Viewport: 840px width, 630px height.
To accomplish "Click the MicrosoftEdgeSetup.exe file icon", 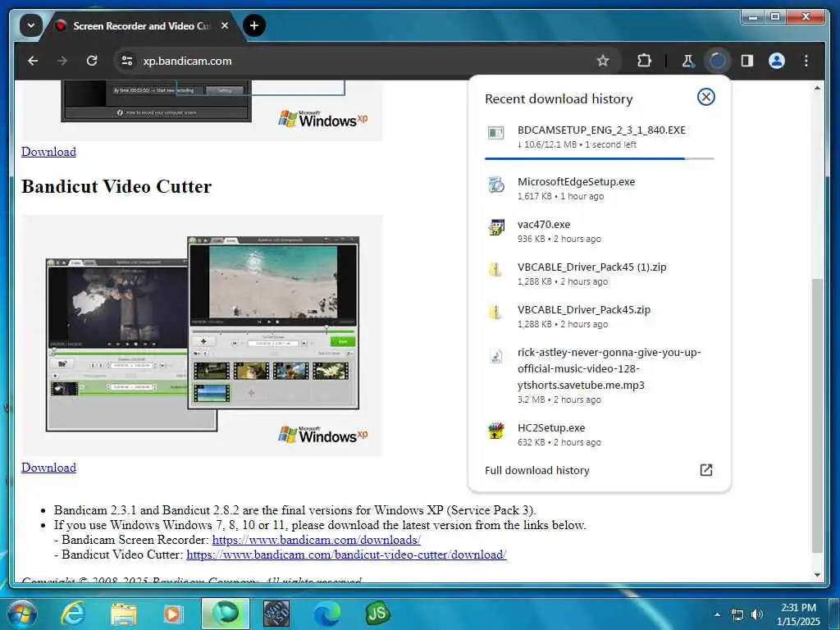I will (x=495, y=185).
